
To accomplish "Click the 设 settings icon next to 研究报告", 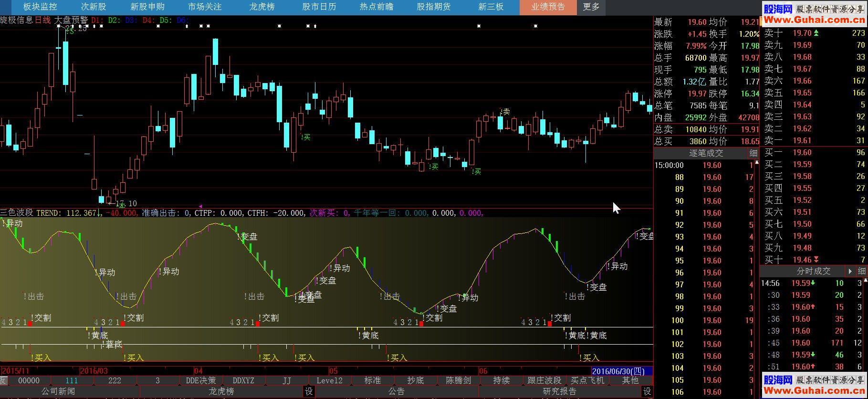I will pyautogui.click(x=647, y=392).
